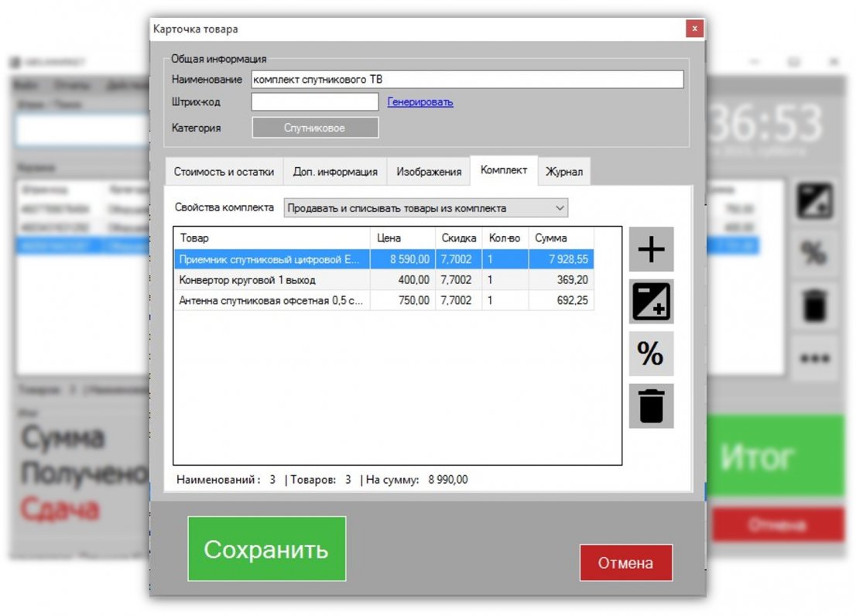
Task: Click into the Штрих-код input field
Action: click(315, 102)
